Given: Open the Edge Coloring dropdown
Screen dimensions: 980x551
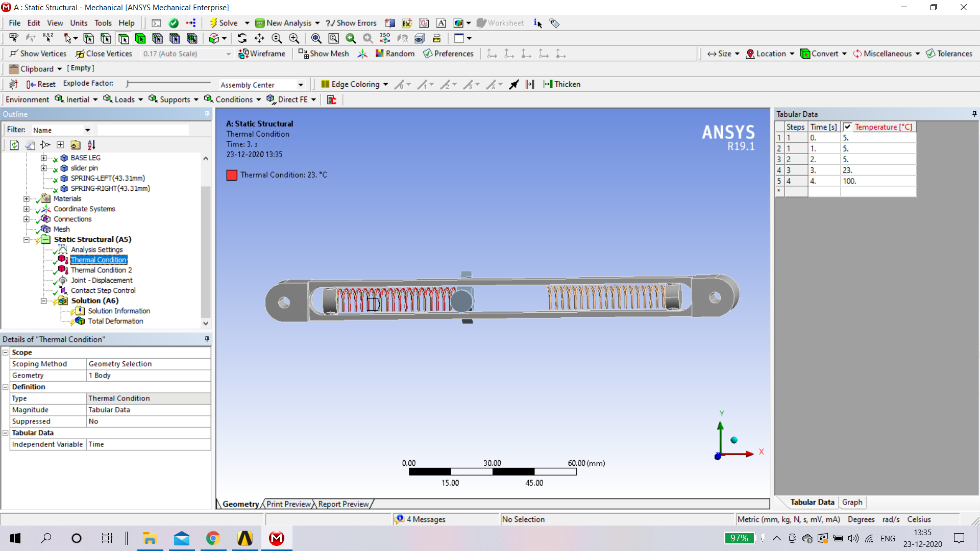Looking at the screenshot, I should point(386,84).
